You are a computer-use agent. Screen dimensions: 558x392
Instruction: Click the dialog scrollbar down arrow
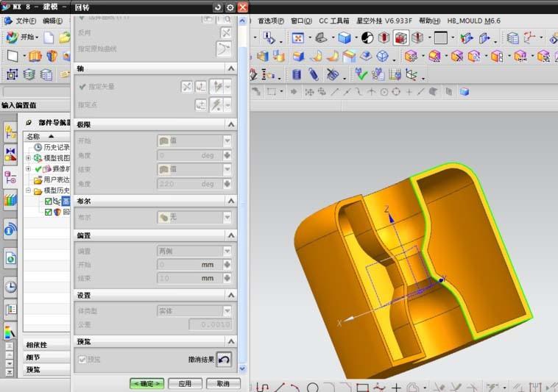[242, 368]
